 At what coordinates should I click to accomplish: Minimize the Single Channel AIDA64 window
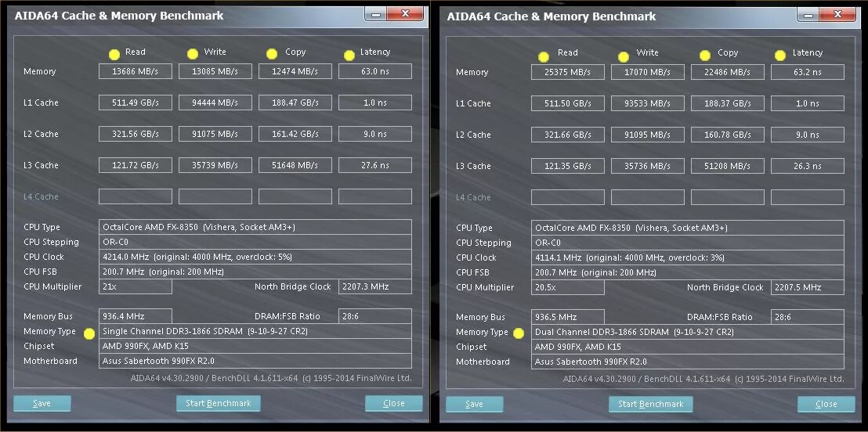click(x=376, y=14)
